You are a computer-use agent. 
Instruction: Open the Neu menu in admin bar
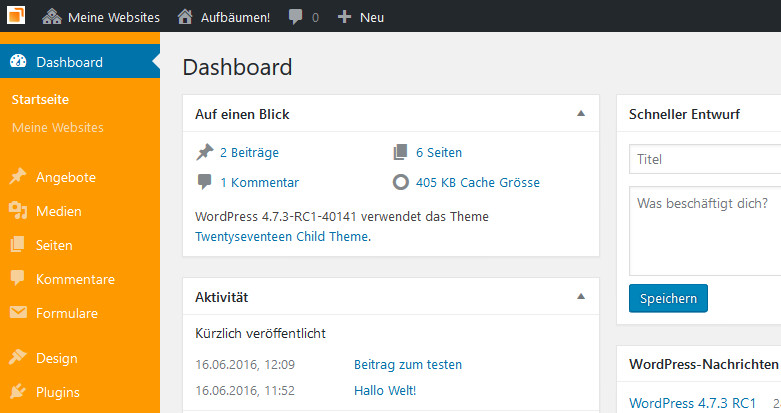[x=372, y=17]
